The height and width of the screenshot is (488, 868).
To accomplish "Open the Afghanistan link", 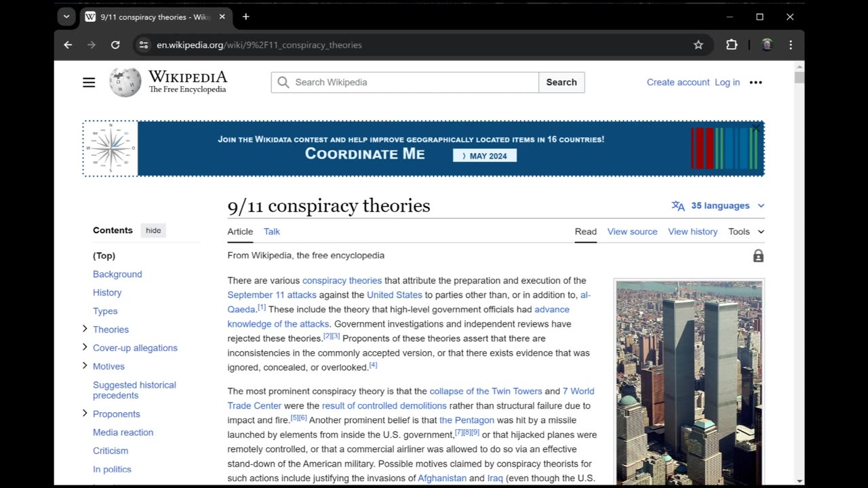I will click(x=442, y=478).
